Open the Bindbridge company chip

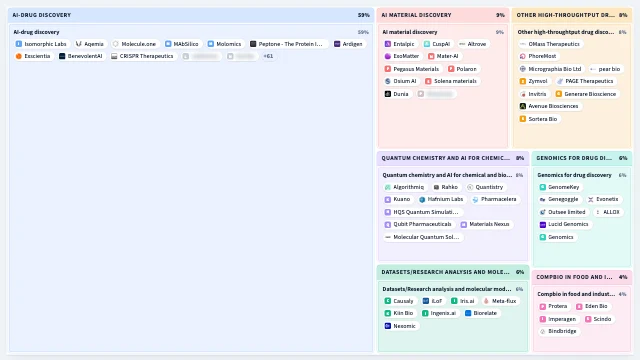[x=558, y=331]
